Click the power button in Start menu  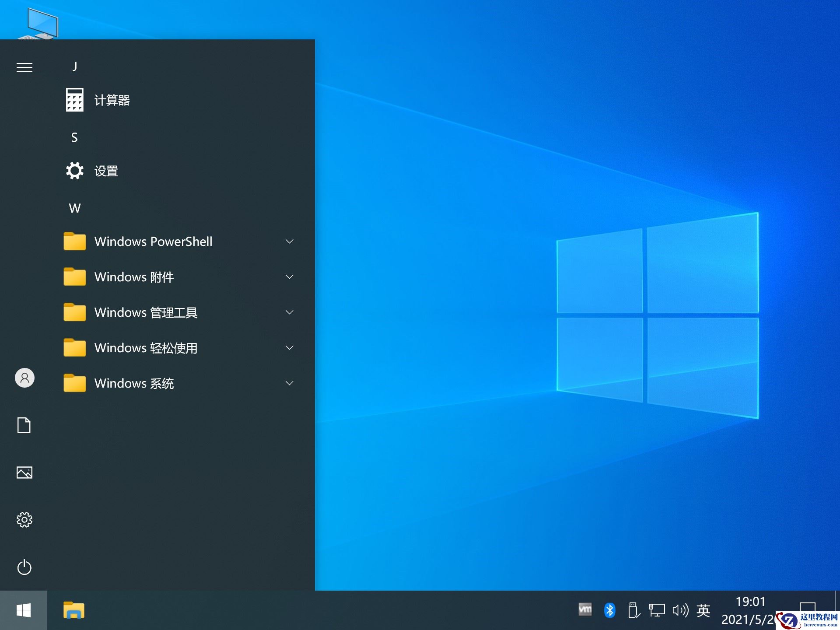point(24,567)
